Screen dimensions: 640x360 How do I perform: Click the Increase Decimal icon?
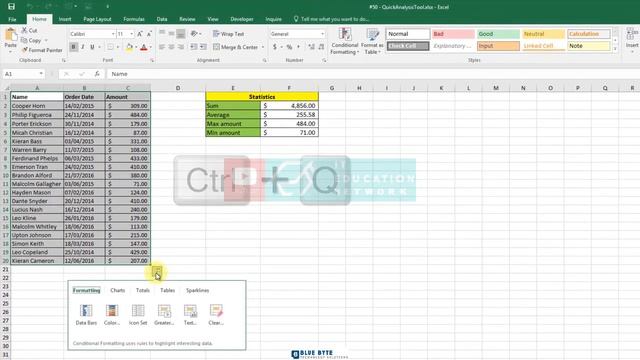[x=311, y=47]
